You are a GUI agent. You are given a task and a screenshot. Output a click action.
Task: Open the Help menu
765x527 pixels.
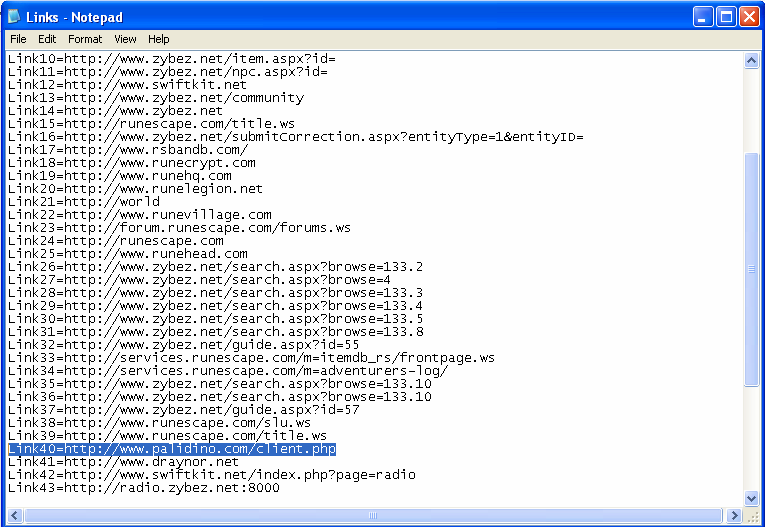pyautogui.click(x=159, y=39)
